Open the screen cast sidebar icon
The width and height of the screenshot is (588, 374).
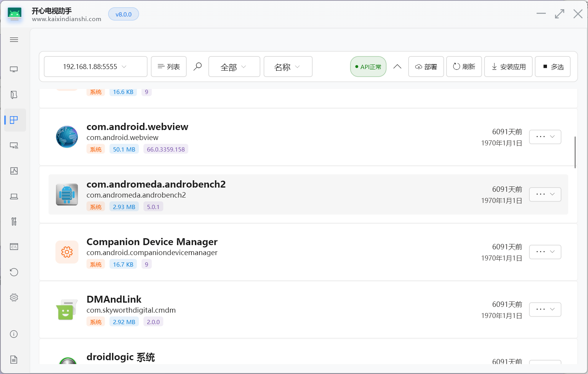[14, 146]
